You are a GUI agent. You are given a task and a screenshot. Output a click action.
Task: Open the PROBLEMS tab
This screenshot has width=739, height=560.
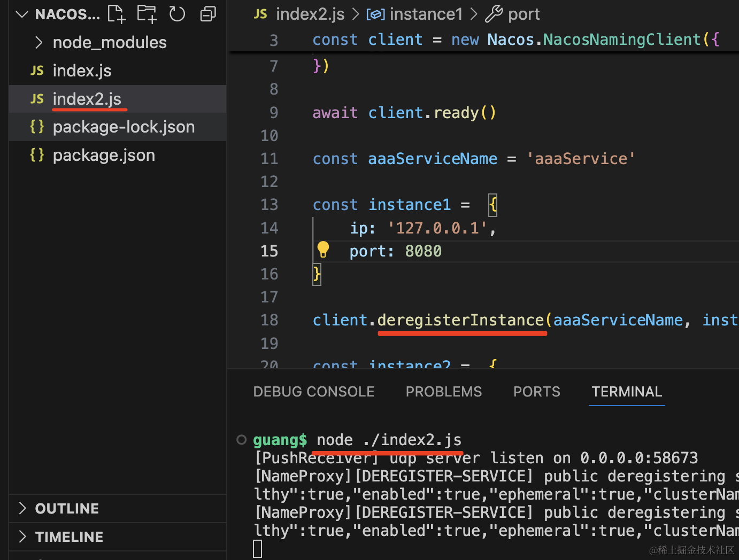coord(443,392)
